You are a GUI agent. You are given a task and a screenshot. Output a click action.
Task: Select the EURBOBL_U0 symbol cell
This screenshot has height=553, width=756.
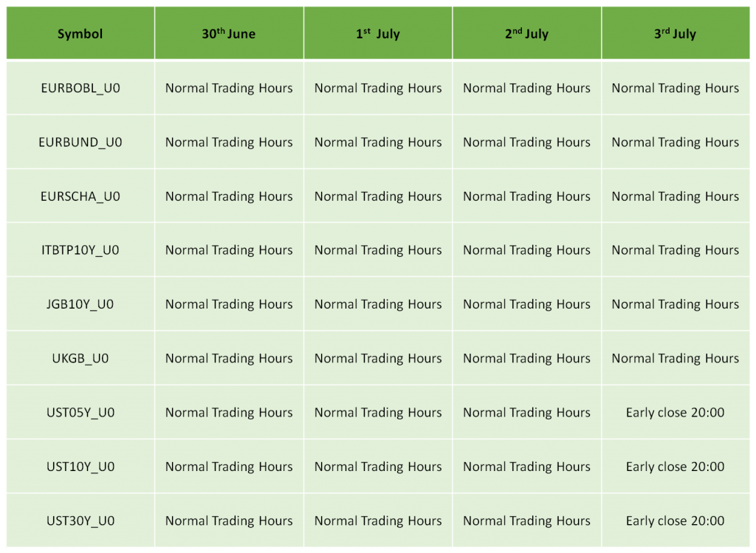[x=80, y=89]
